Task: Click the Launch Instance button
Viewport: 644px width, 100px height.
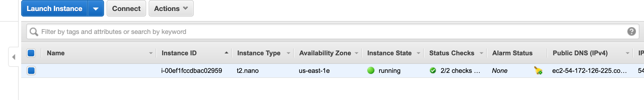Action: point(54,9)
